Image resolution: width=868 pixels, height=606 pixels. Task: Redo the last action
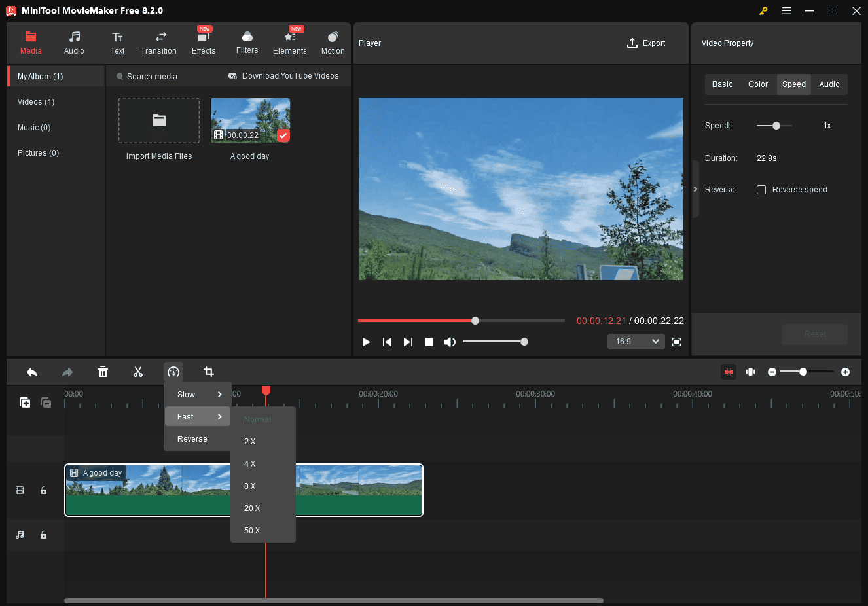67,372
